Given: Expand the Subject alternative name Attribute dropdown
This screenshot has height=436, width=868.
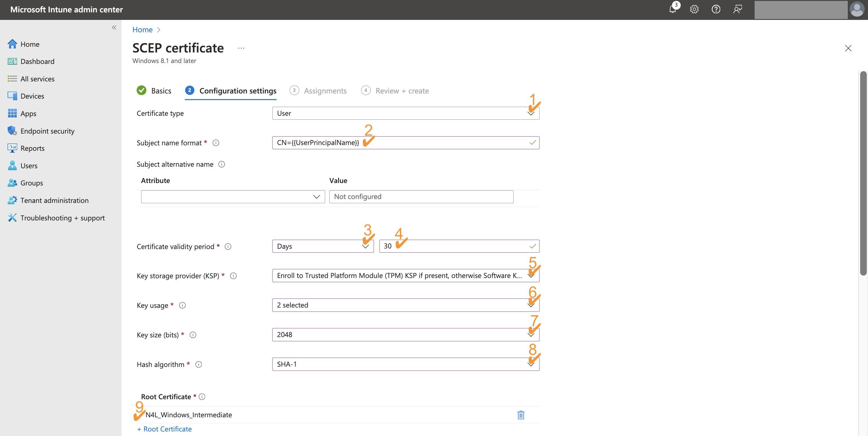Looking at the screenshot, I should tap(316, 196).
